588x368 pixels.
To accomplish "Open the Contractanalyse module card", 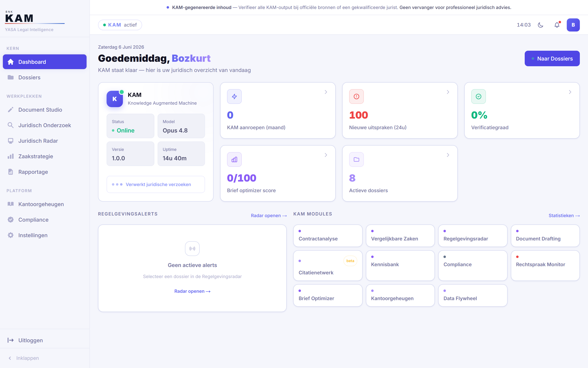I will pyautogui.click(x=328, y=236).
